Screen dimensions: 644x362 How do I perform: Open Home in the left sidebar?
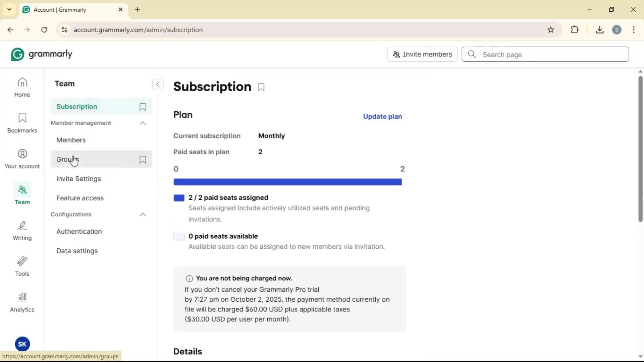(x=22, y=87)
